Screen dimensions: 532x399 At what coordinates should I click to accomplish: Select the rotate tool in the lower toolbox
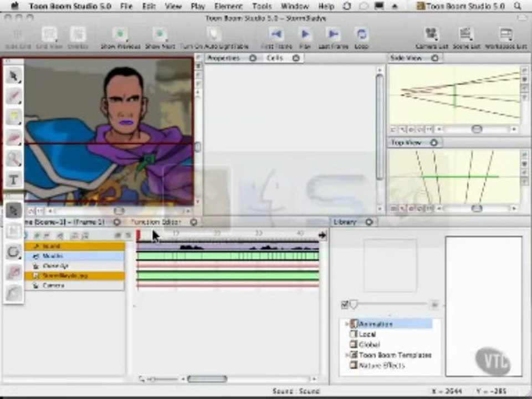[x=13, y=252]
